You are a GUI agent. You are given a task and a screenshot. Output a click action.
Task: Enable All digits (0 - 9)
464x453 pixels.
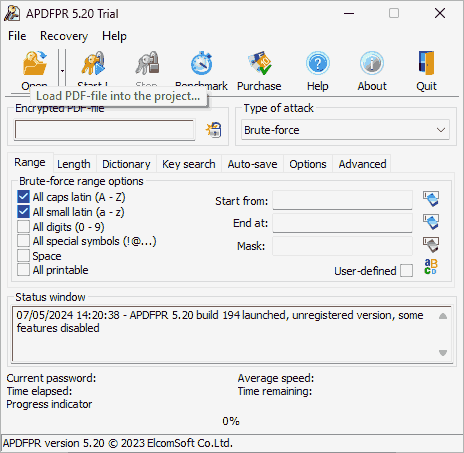coord(23,227)
